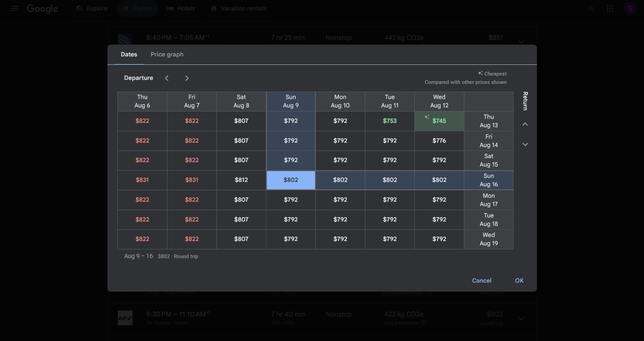
Task: Click the Sun Aug 9 departure column header
Action: (291, 101)
